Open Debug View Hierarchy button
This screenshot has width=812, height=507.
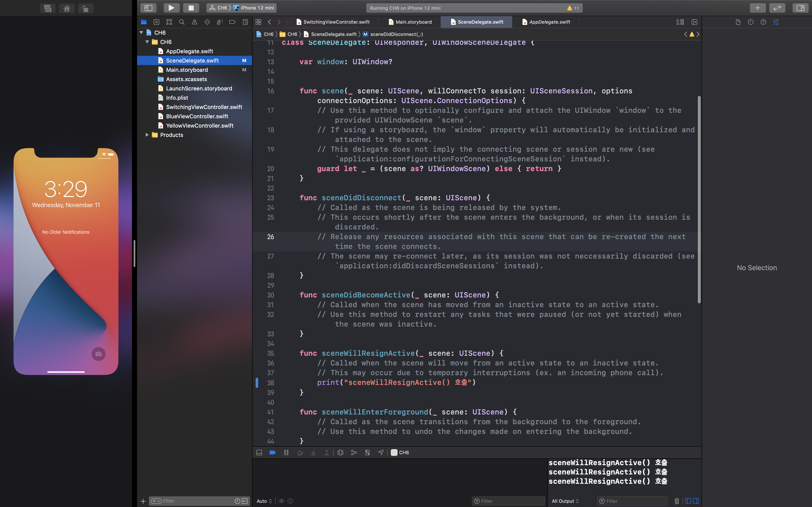pos(340,452)
